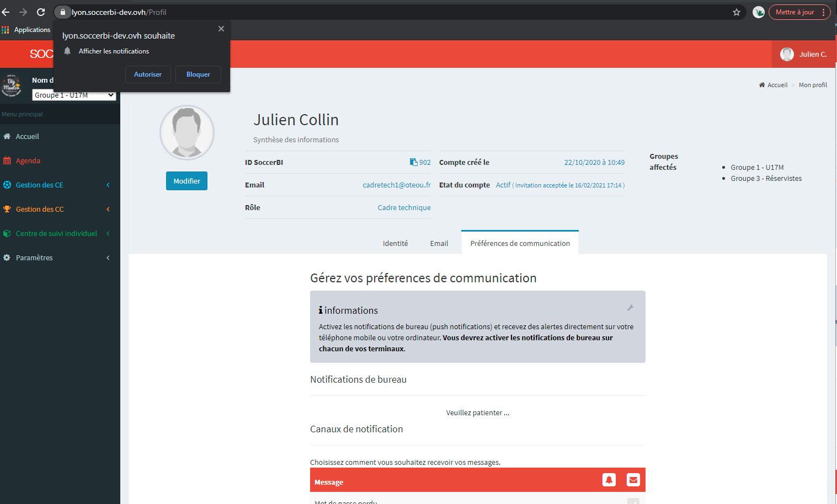Click the Centre de suivi individuel cube icon
Viewport: 837px width, 504px height.
click(x=7, y=233)
